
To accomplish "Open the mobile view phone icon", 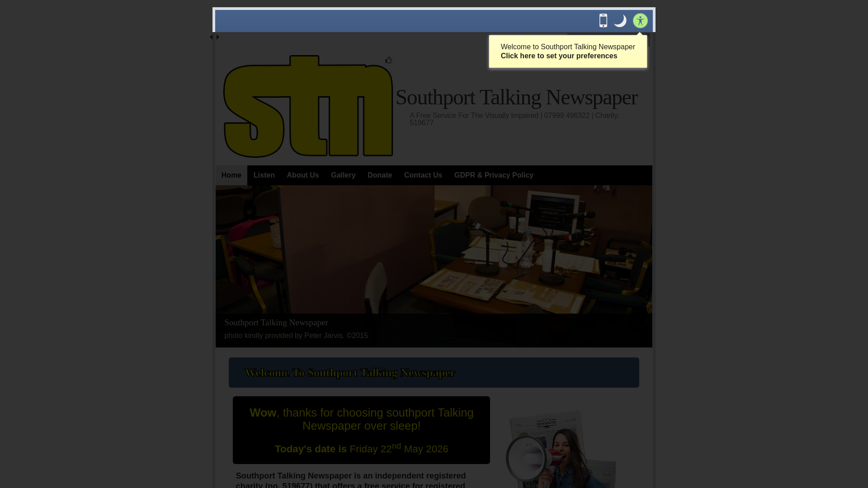I will click(x=603, y=21).
